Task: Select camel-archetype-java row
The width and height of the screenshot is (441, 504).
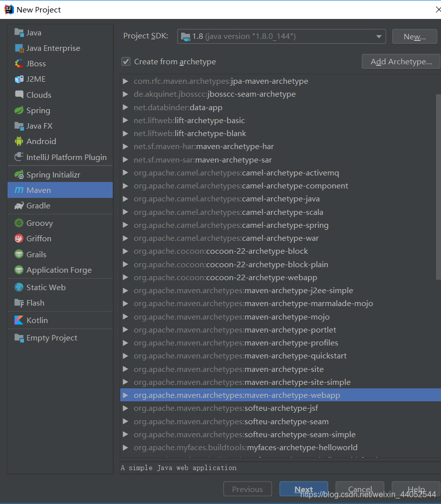Action: 280,199
